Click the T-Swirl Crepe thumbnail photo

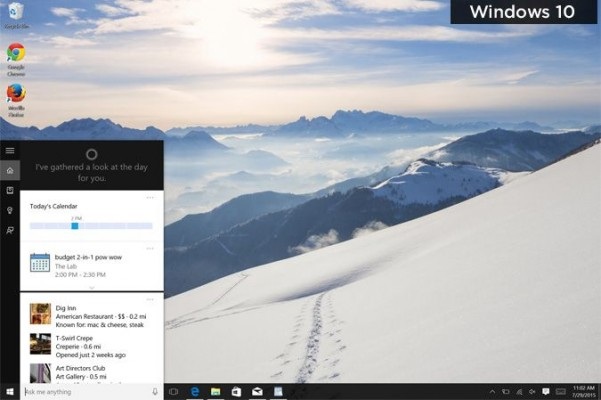[x=40, y=344]
